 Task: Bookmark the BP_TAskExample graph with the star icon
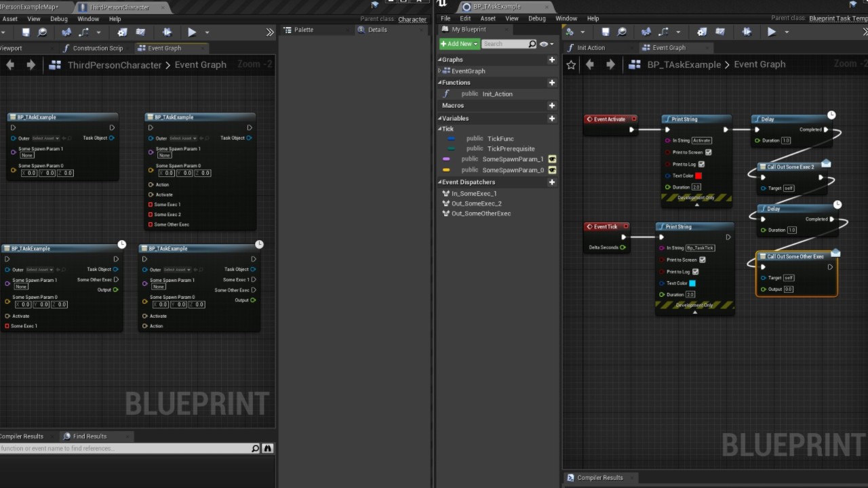[571, 64]
